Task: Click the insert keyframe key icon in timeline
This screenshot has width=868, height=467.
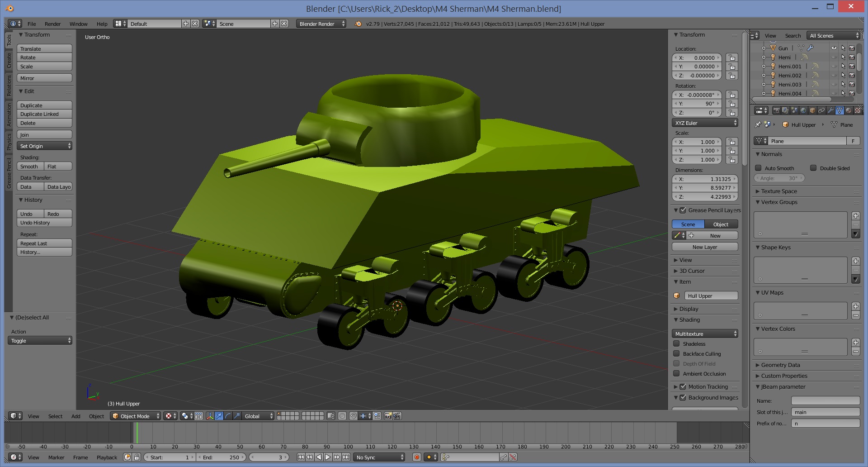Action: click(504, 457)
